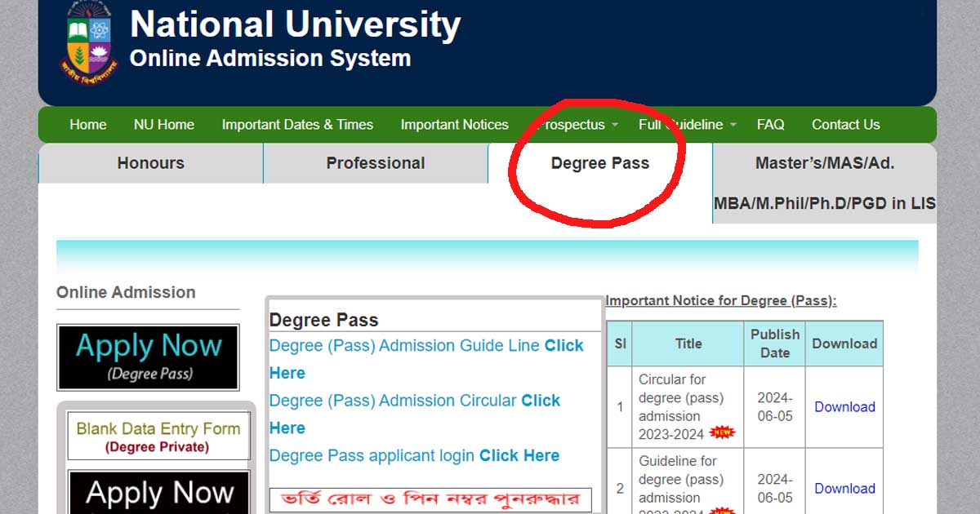This screenshot has height=514, width=980.
Task: Download Circular for degree (pass) admission
Action: 844,406
